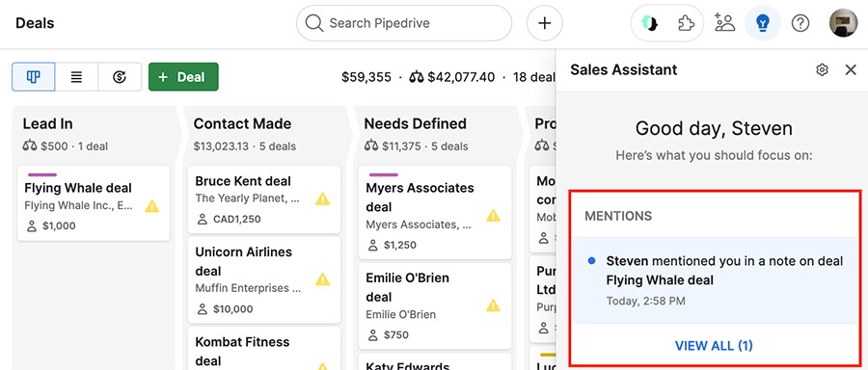The height and width of the screenshot is (370, 868).
Task: Open the quick add plus button
Action: (545, 23)
